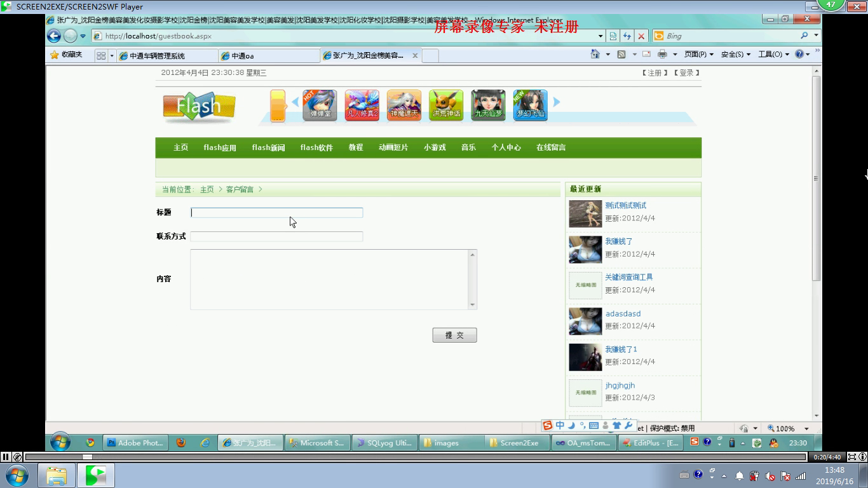This screenshot has width=868, height=488.
Task: Open the 安全(S) safety dropdown menu
Action: point(735,55)
